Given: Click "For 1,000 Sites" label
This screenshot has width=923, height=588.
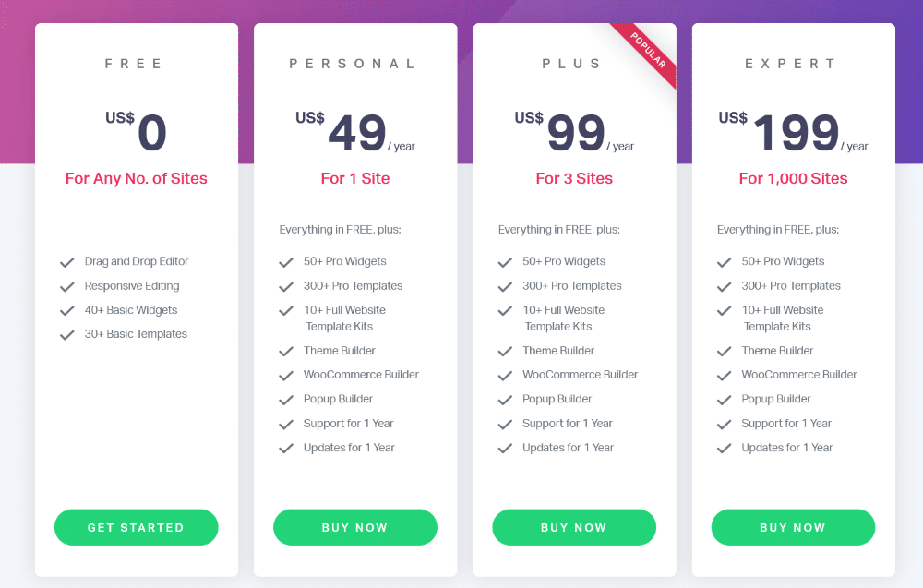Looking at the screenshot, I should tap(793, 178).
